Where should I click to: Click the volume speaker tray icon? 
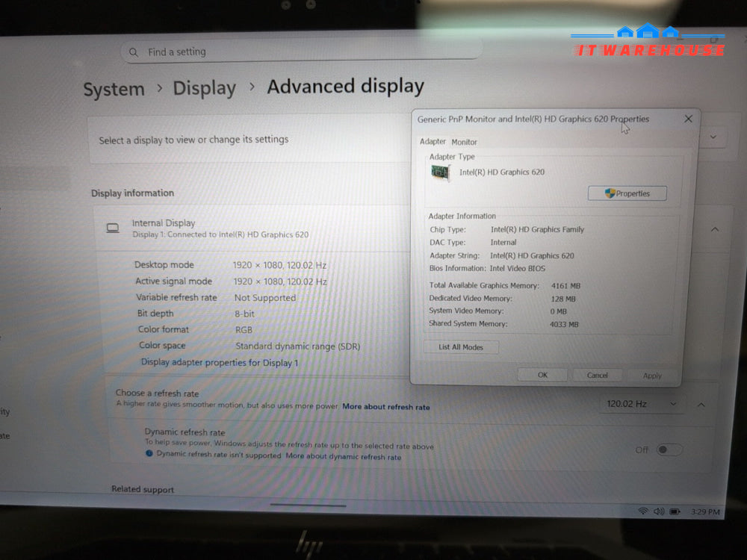(x=659, y=511)
